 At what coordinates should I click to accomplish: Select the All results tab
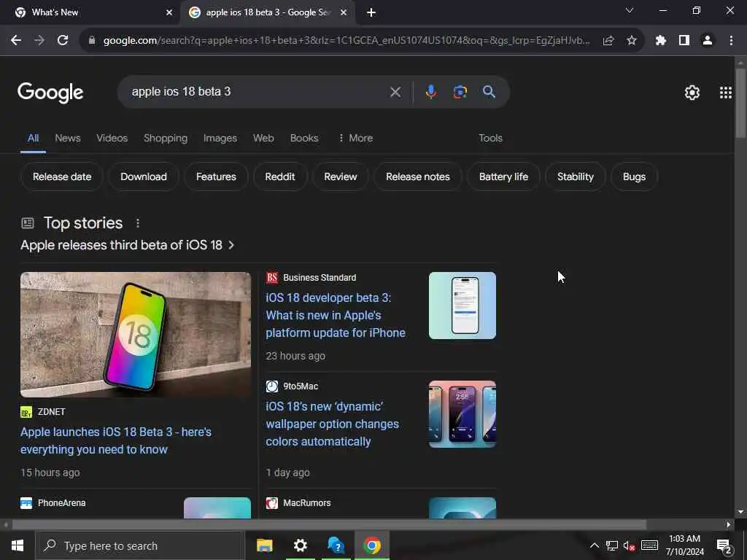point(33,138)
